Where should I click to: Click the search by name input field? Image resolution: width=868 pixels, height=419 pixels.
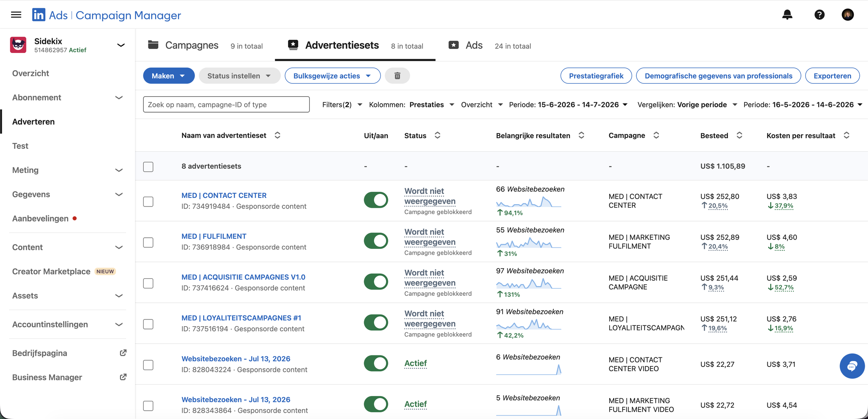(x=226, y=105)
